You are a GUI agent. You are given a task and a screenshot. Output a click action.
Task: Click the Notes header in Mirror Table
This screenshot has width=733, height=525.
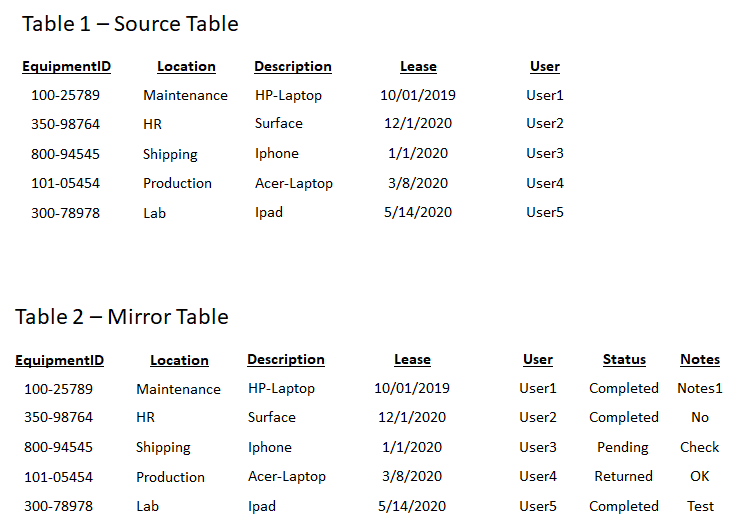[x=700, y=360]
